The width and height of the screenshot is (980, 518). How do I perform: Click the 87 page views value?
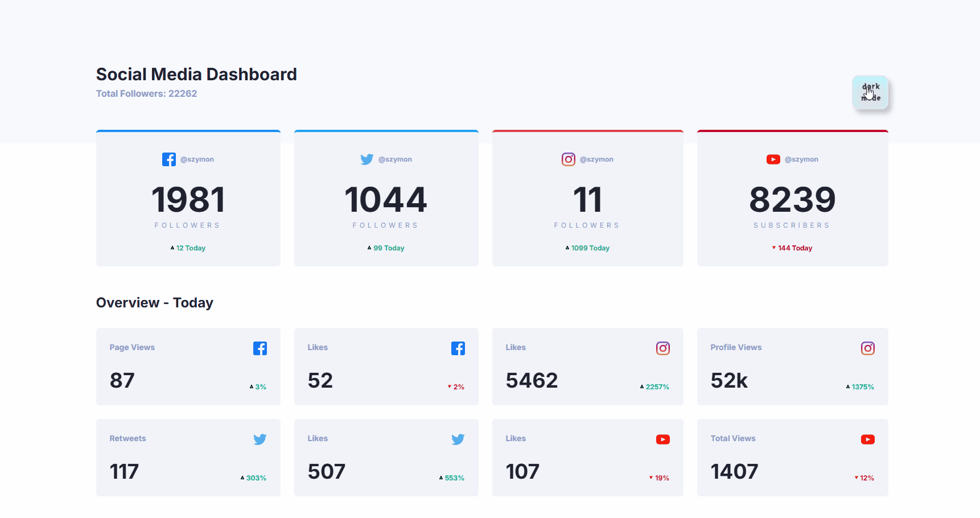tap(122, 380)
